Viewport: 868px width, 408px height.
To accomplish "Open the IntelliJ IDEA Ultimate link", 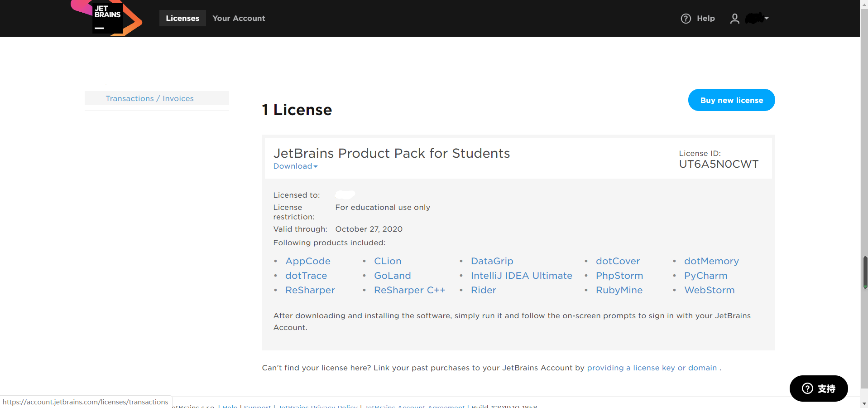I will [x=521, y=275].
